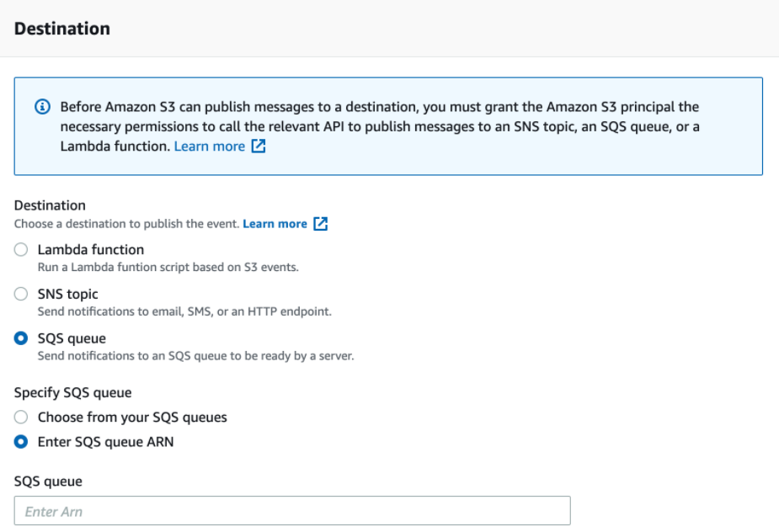Choose from your SQS queues radio option
Viewport: 779px width, 532px height.
[21, 417]
